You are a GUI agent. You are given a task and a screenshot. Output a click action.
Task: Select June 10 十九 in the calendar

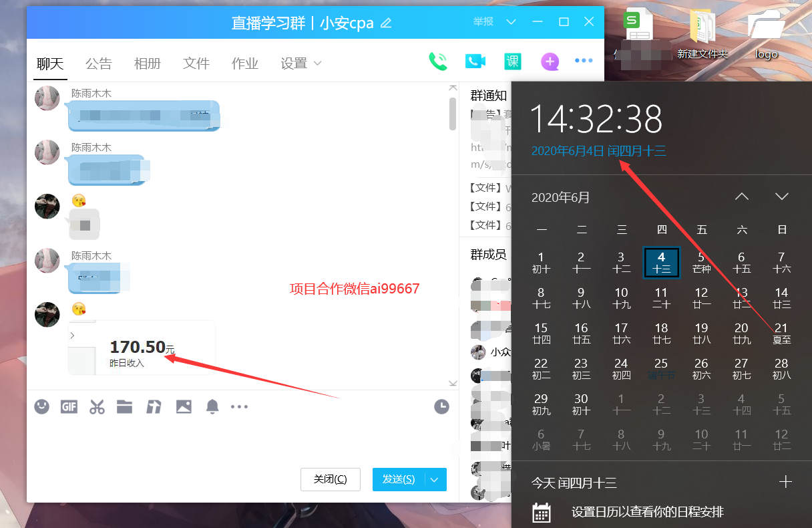point(621,298)
